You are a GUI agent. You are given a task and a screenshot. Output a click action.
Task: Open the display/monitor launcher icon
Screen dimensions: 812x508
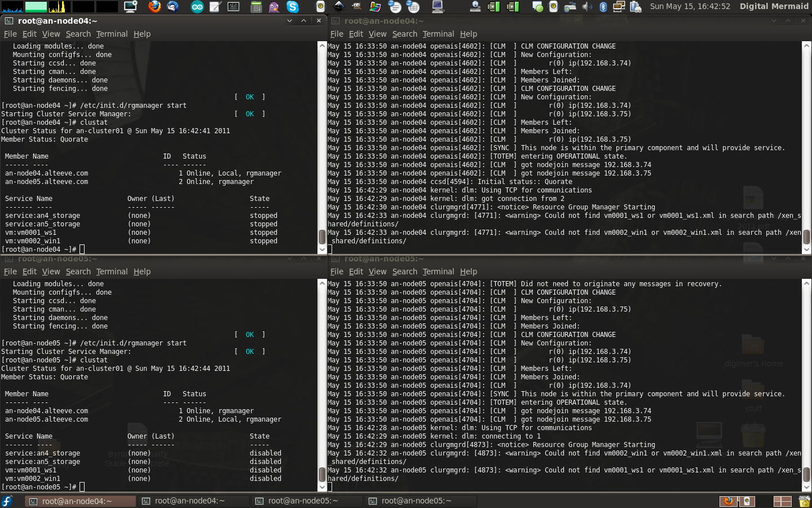131,7
